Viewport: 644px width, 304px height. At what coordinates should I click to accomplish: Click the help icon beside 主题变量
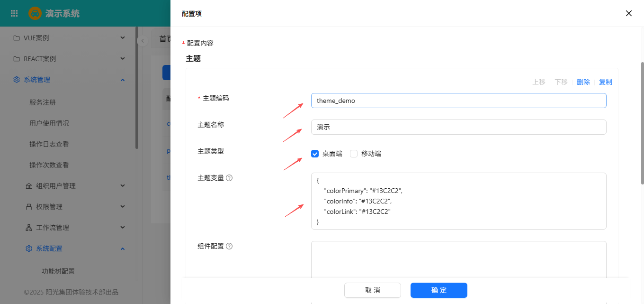(x=229, y=178)
